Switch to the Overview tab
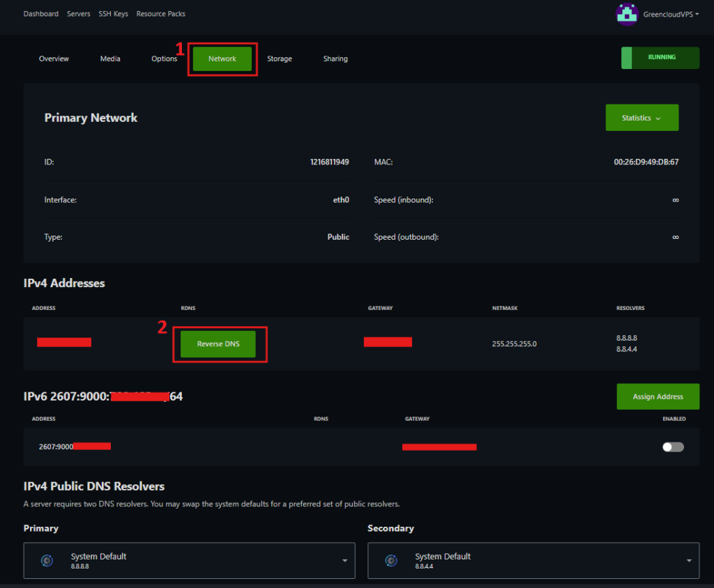Image resolution: width=714 pixels, height=588 pixels. pos(54,59)
